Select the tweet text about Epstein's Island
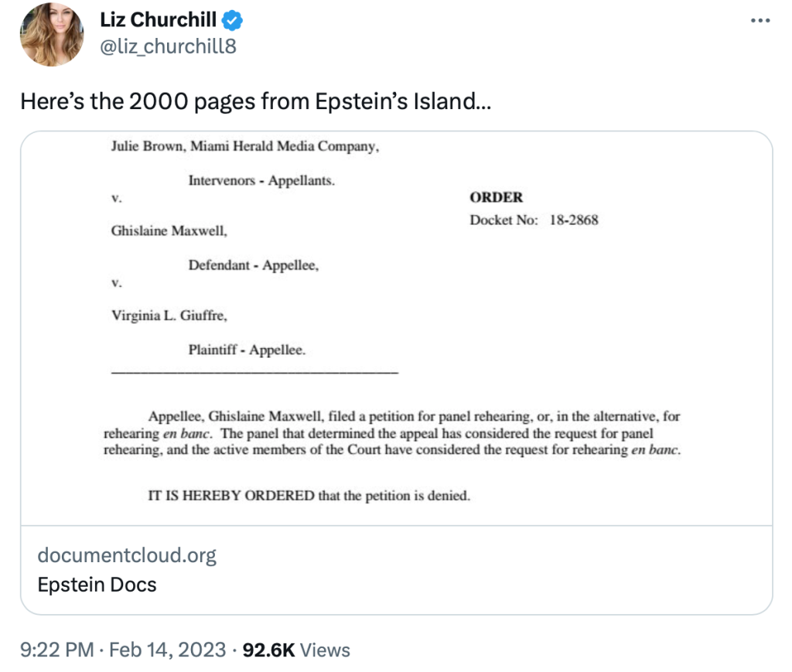Viewport: 792px width, 672px height. point(254,101)
